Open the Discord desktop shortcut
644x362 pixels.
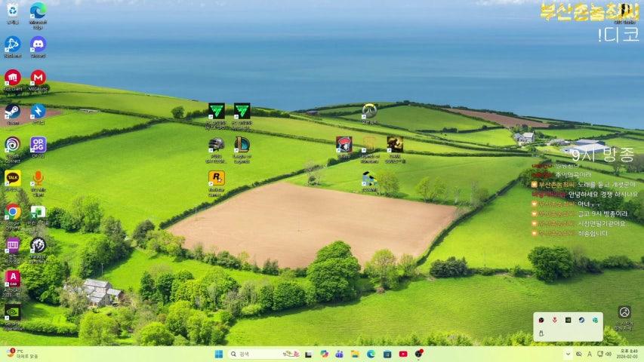38,44
